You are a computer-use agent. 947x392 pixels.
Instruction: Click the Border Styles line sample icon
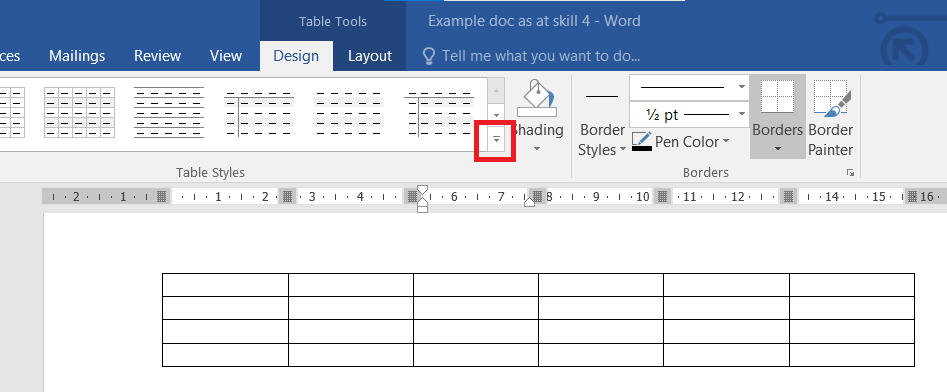(x=602, y=96)
